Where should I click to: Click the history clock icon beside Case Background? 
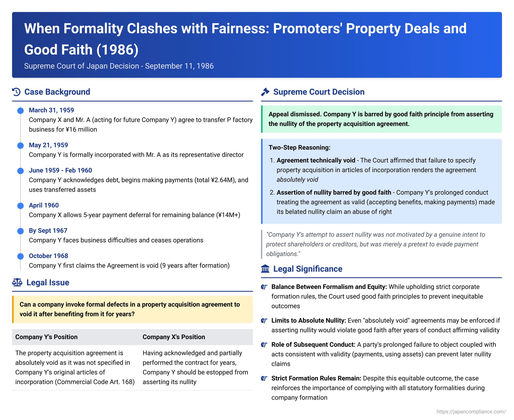16,92
